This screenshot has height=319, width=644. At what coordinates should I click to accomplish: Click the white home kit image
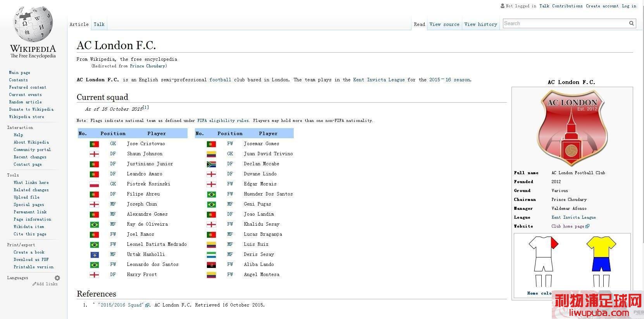tap(543, 261)
